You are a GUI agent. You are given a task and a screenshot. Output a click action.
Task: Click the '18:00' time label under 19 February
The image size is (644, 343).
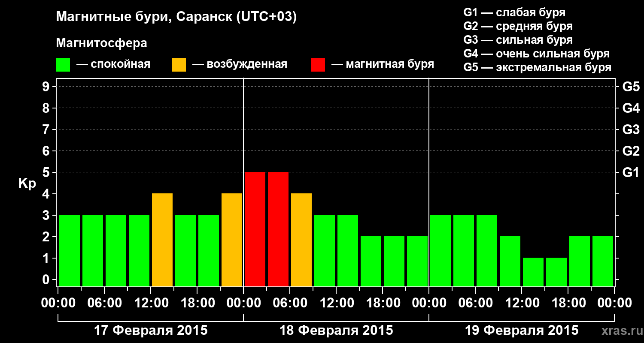[568, 303]
